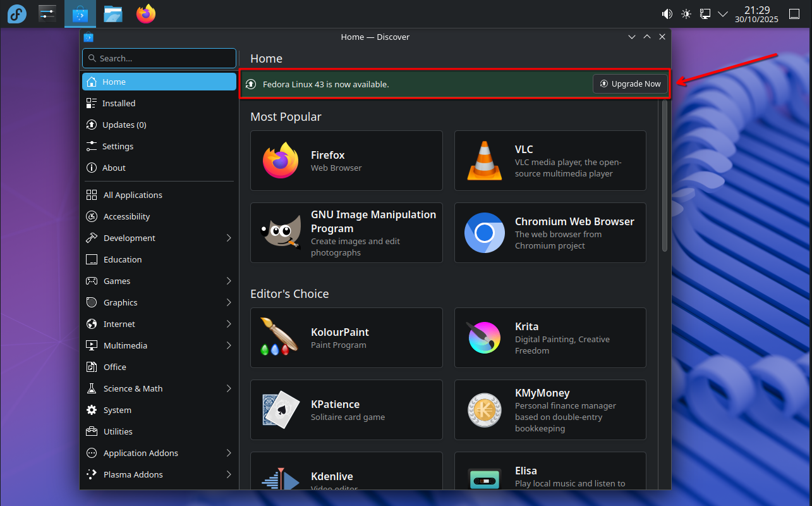
Task: View the About page of Discover
Action: click(x=114, y=167)
